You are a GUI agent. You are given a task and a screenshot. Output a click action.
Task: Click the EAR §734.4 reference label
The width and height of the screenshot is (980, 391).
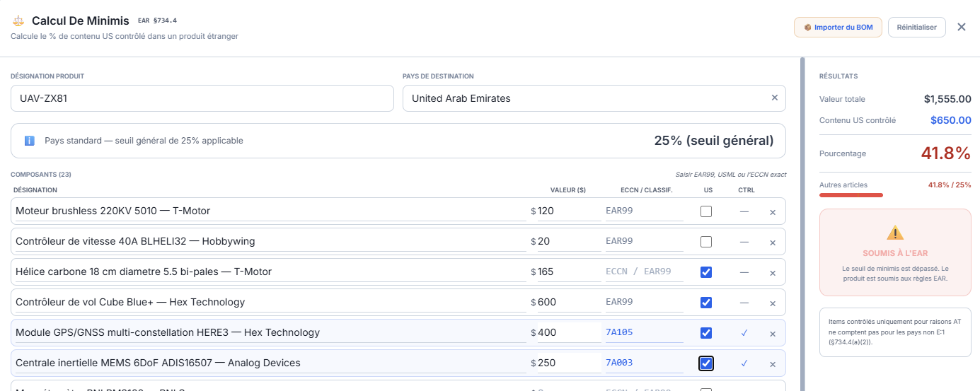157,21
